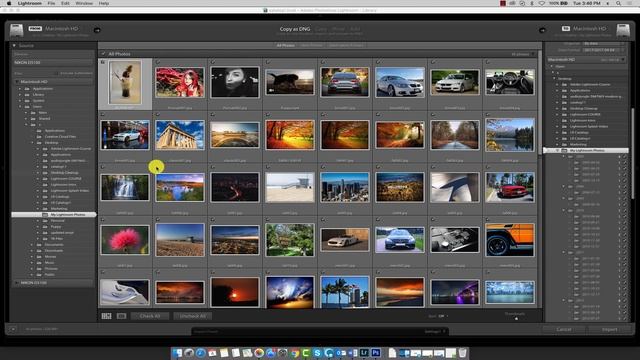
Task: Click the destination hard drive icon at top right
Action: click(x=623, y=30)
